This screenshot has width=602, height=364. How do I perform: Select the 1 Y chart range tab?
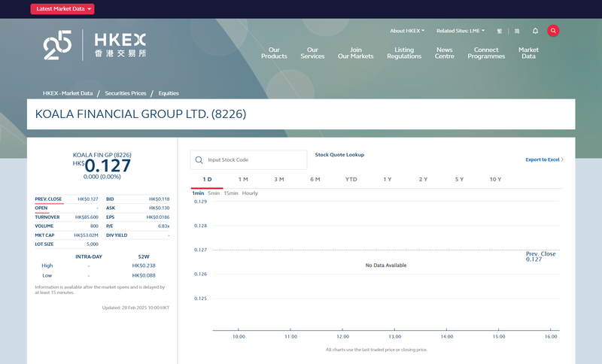pyautogui.click(x=388, y=180)
